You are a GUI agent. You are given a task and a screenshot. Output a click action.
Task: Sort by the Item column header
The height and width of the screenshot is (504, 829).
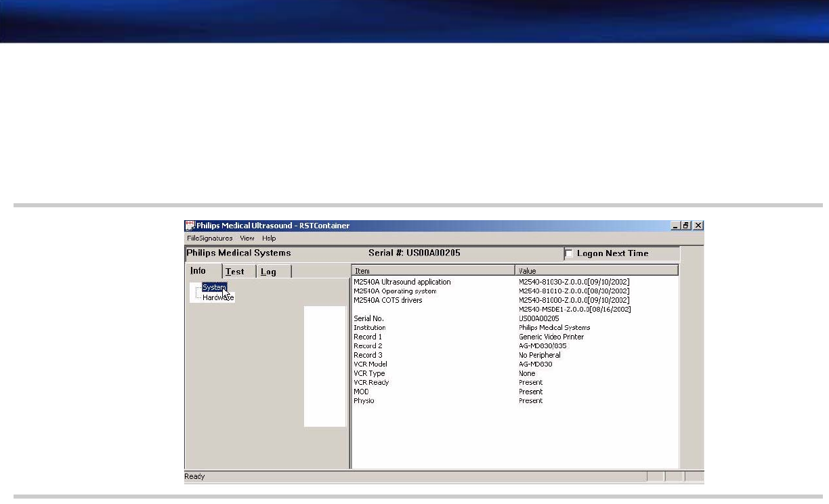click(433, 270)
